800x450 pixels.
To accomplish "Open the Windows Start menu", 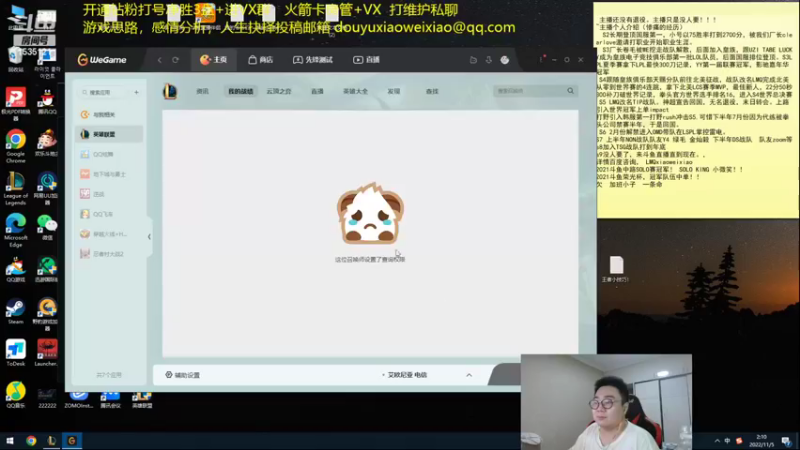I will point(10,441).
